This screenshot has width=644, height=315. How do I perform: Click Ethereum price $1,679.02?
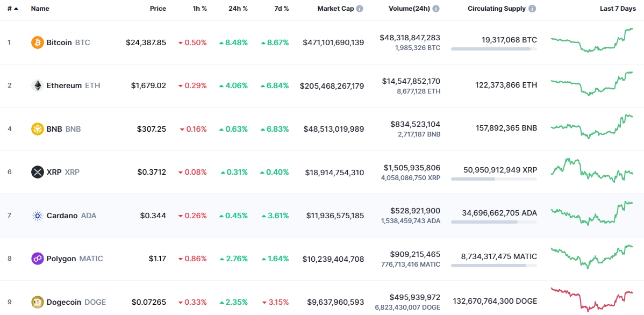click(149, 85)
